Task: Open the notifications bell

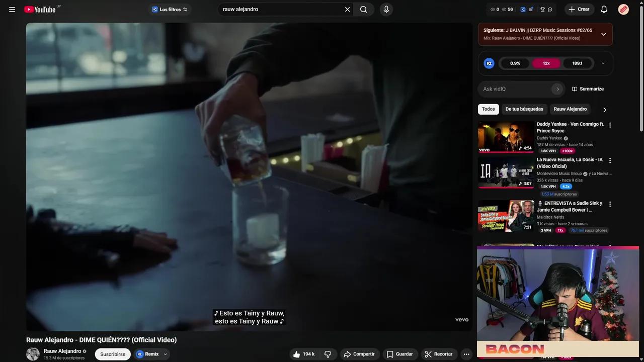Action: click(604, 10)
